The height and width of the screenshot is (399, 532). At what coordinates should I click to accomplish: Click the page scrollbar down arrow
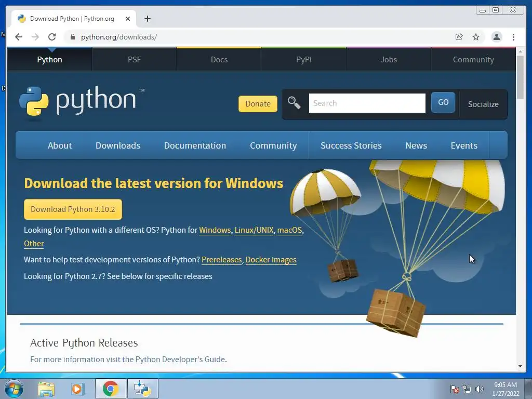point(520,366)
